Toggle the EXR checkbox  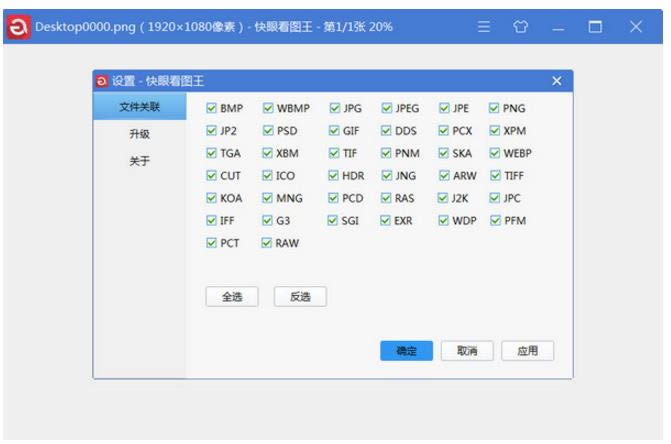click(x=386, y=220)
